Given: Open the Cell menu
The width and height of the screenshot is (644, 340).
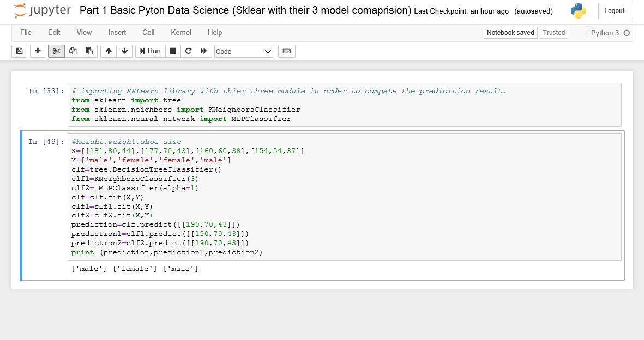Looking at the screenshot, I should pos(148,33).
